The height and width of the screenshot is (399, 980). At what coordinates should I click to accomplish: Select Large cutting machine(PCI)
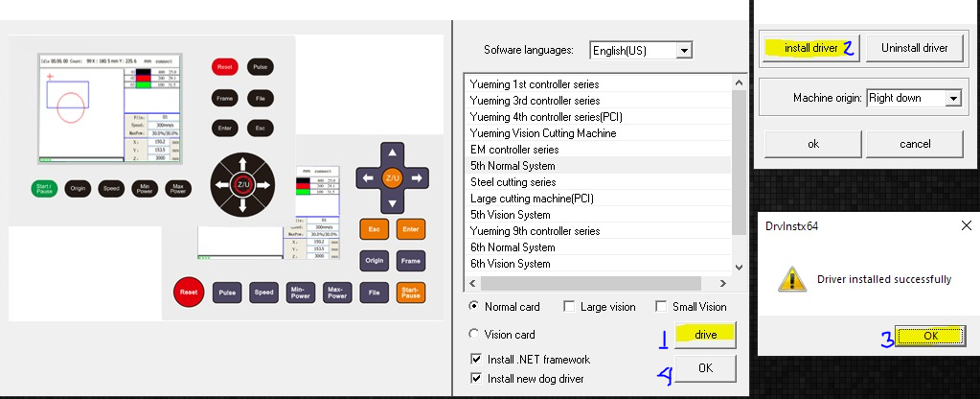coord(598,199)
